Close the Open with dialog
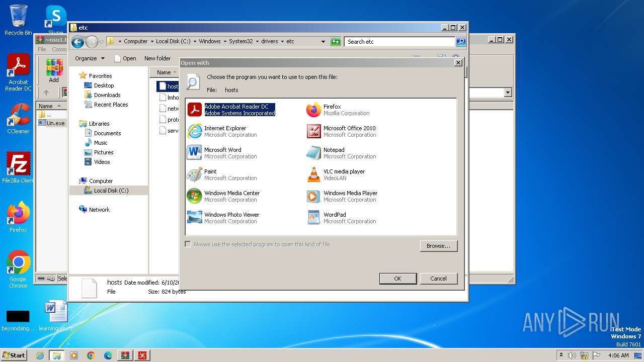Viewport: 644px width, 362px height. point(458,63)
